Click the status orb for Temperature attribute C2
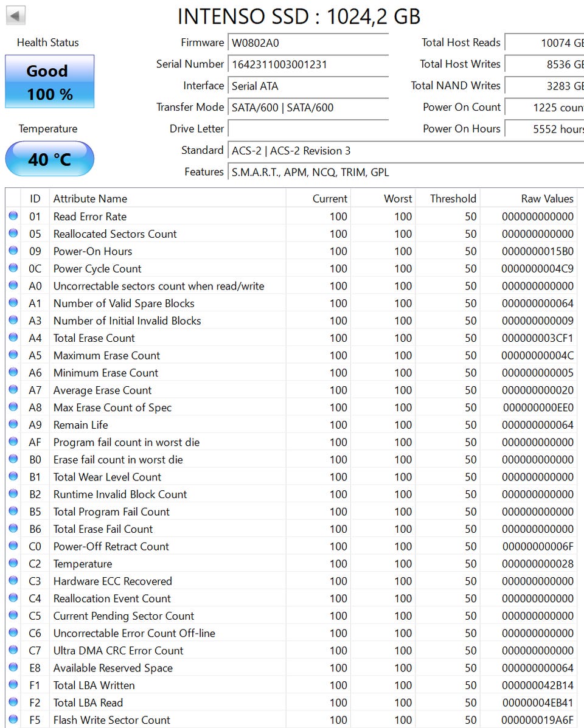 coord(13,563)
